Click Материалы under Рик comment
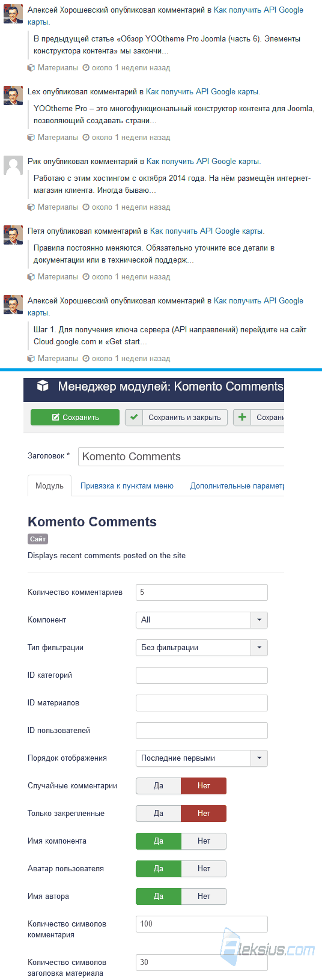The width and height of the screenshot is (322, 980). pyautogui.click(x=58, y=207)
